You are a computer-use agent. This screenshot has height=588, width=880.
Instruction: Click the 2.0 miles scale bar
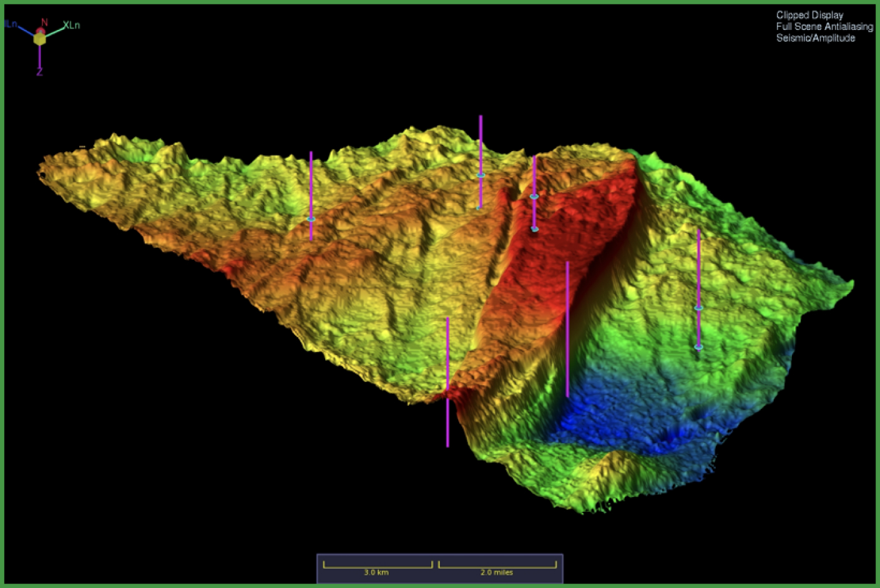497,567
